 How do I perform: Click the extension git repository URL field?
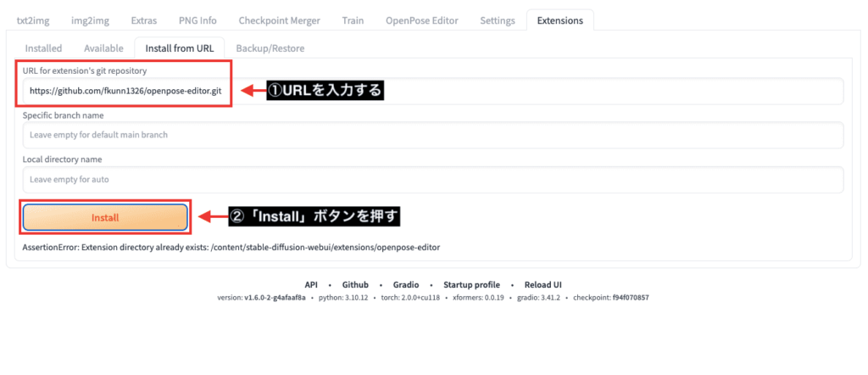[x=433, y=91]
